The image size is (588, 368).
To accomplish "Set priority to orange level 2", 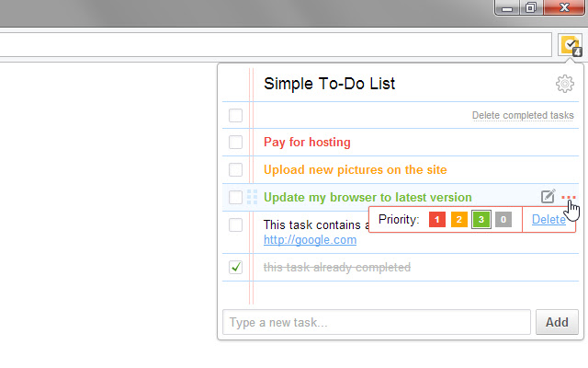I will pos(459,220).
